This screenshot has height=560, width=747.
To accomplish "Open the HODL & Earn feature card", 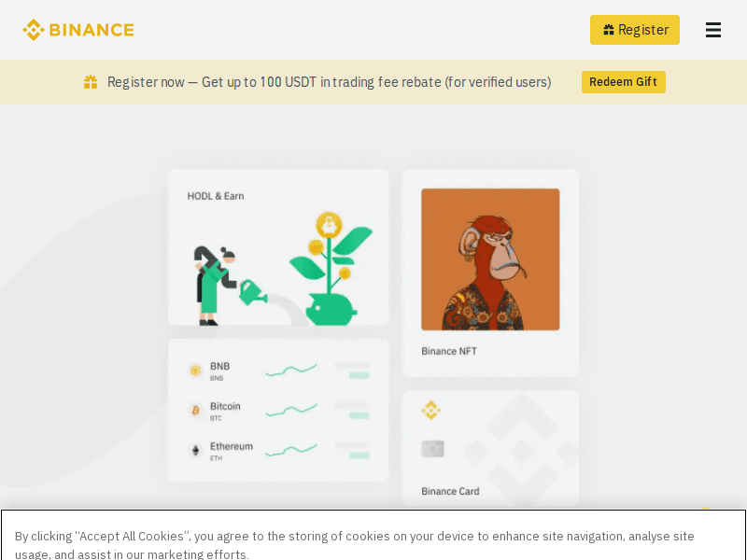I will [277, 245].
